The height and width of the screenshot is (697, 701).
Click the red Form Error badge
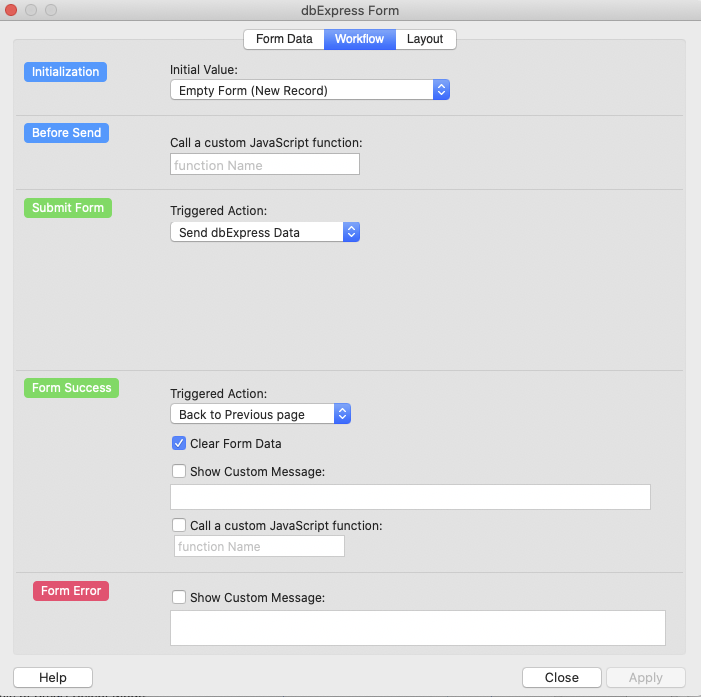[x=71, y=591]
